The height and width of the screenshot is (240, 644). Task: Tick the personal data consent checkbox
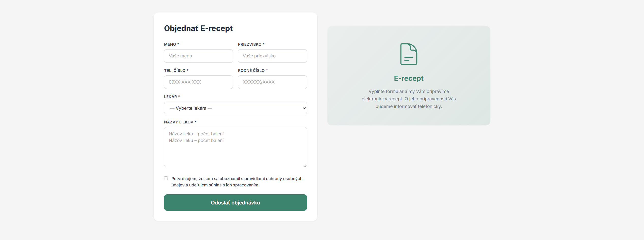pyautogui.click(x=166, y=179)
